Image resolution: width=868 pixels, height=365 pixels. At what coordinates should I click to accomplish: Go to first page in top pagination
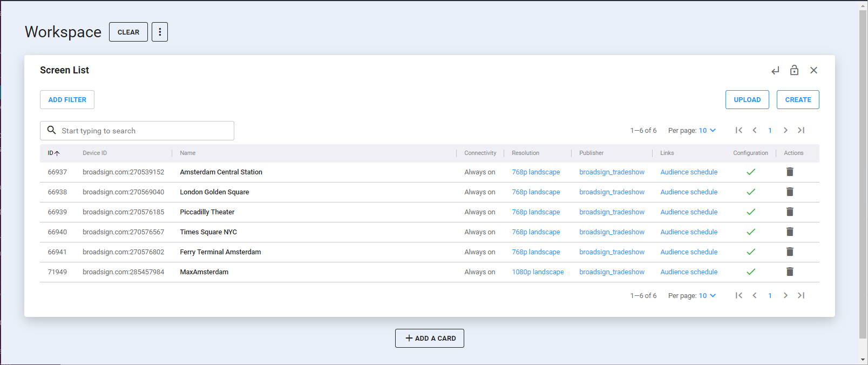739,130
